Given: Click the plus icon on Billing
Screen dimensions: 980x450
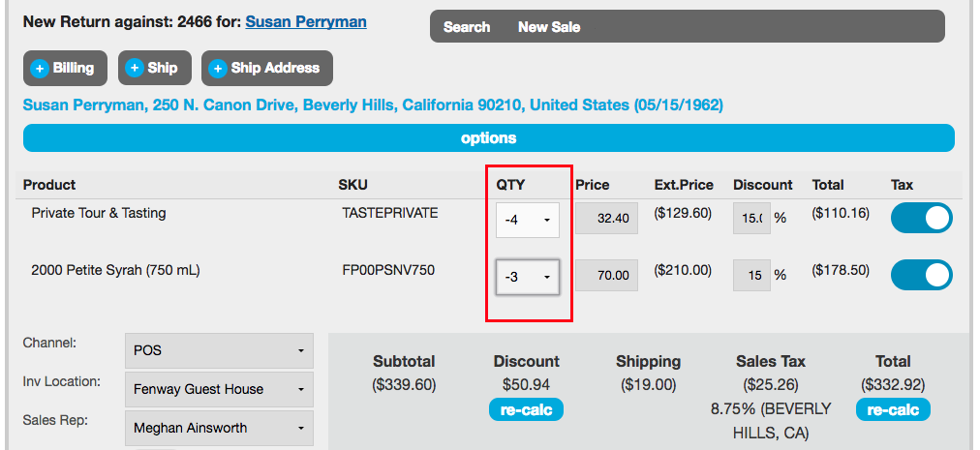Looking at the screenshot, I should [40, 69].
